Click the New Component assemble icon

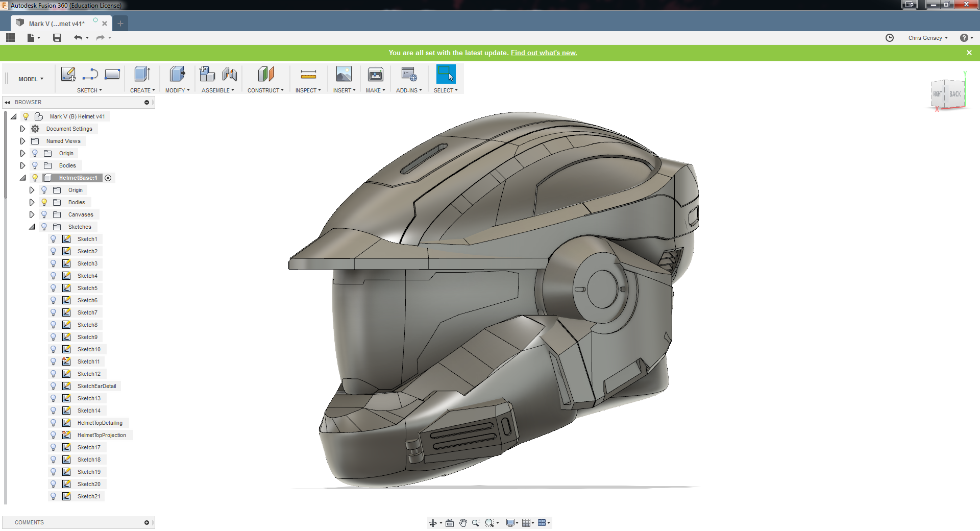[207, 75]
